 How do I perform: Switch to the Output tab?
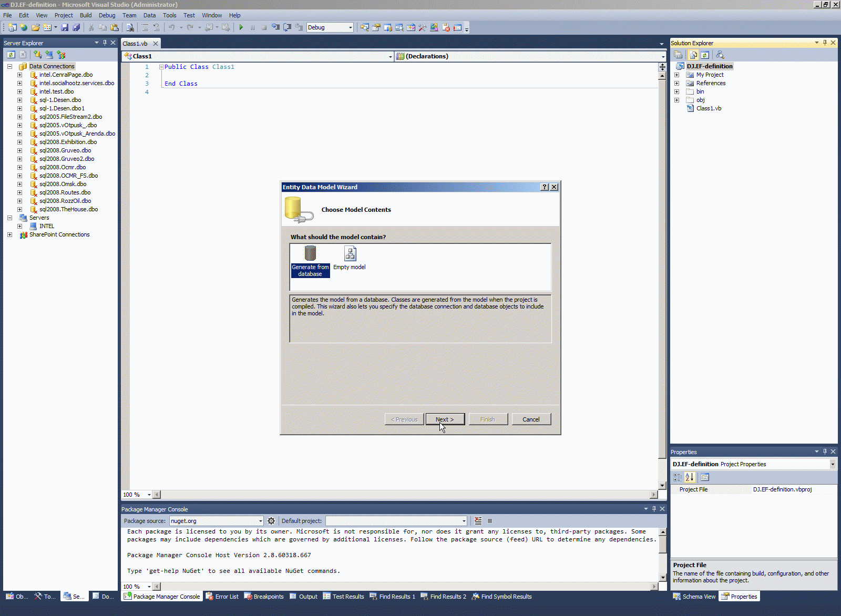tap(303, 597)
